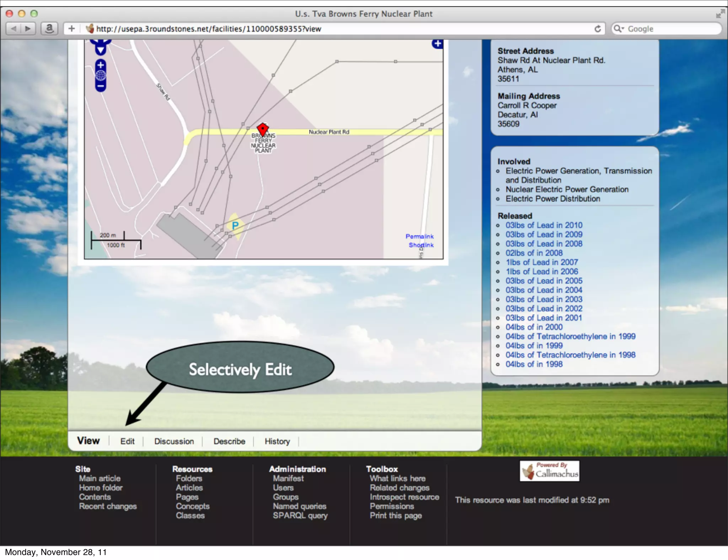Click the SPARQL query footer link
This screenshot has height=560, width=728.
(x=300, y=516)
